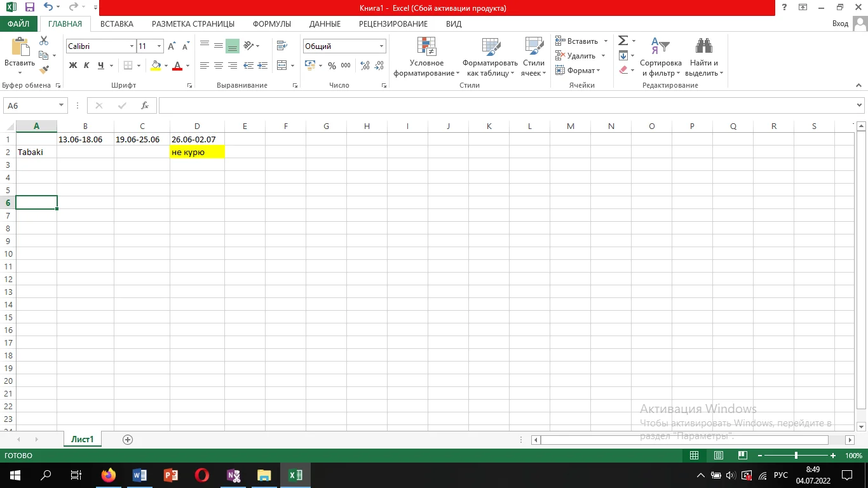Toggle bold formatting (Ж)
Screen dimensions: 868x488
[72, 65]
